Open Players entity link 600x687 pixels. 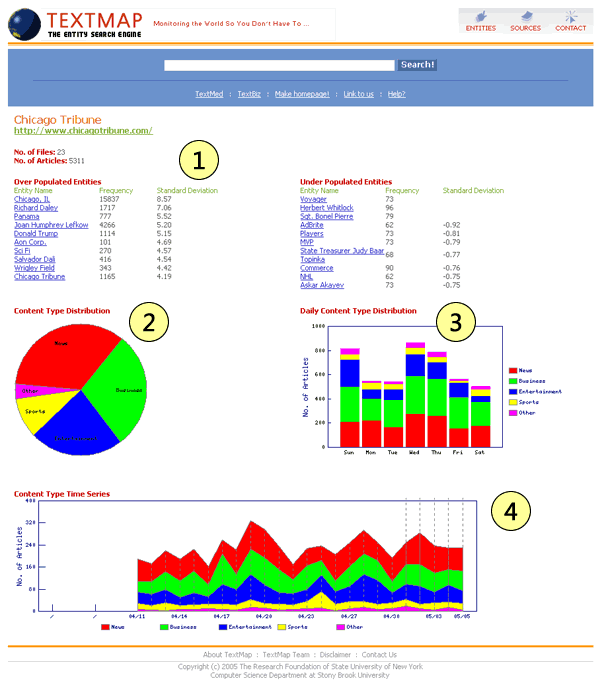coord(312,234)
